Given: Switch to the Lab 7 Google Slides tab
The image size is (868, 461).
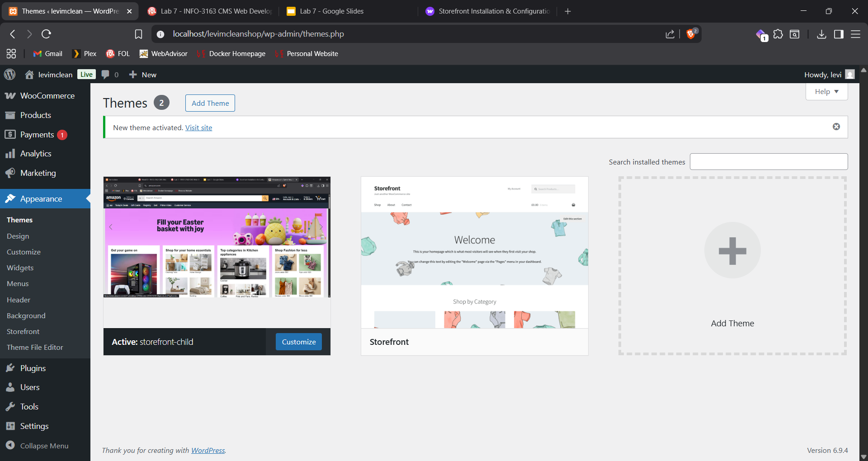Looking at the screenshot, I should [x=331, y=11].
